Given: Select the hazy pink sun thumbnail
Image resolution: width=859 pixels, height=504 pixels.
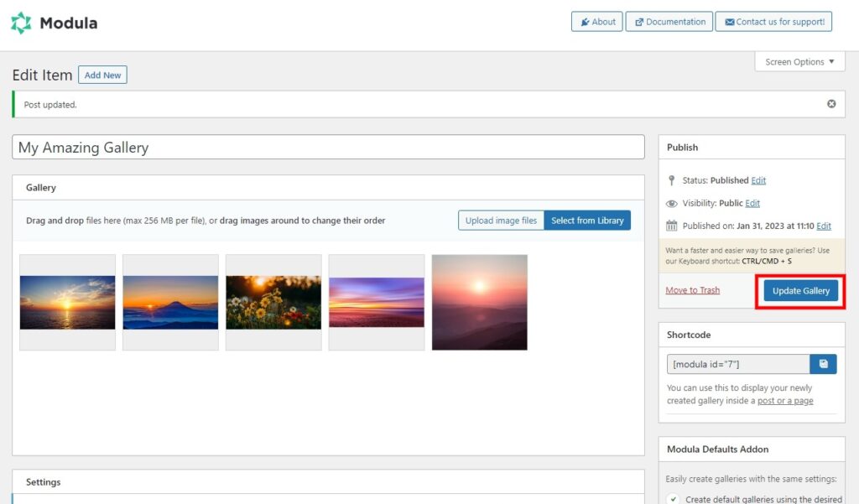Looking at the screenshot, I should coord(479,303).
